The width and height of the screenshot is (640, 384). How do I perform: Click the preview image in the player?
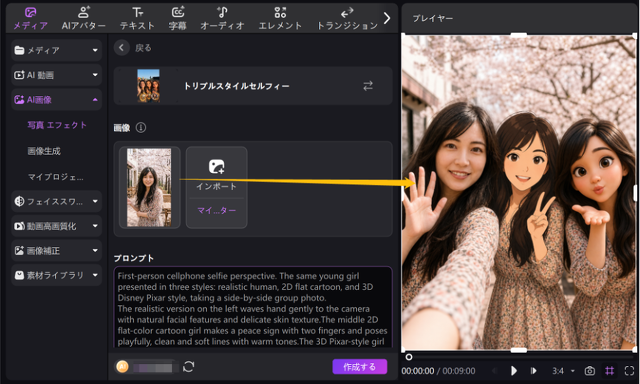[519, 192]
